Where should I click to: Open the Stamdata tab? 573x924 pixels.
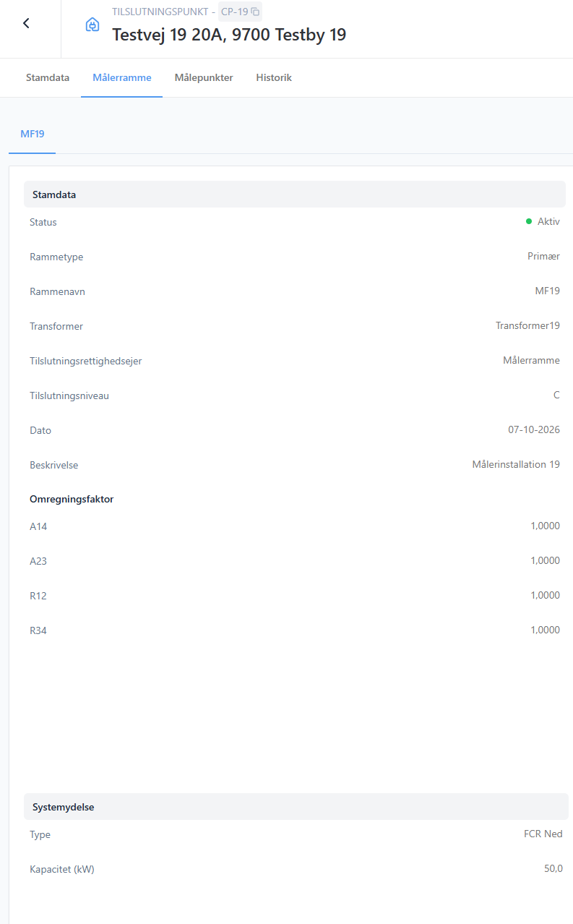pyautogui.click(x=48, y=77)
